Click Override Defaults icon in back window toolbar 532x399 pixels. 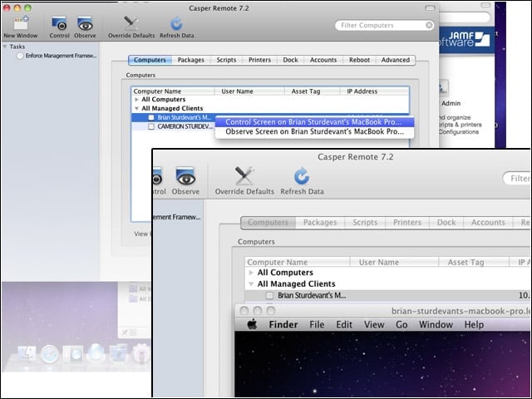pyautogui.click(x=131, y=23)
